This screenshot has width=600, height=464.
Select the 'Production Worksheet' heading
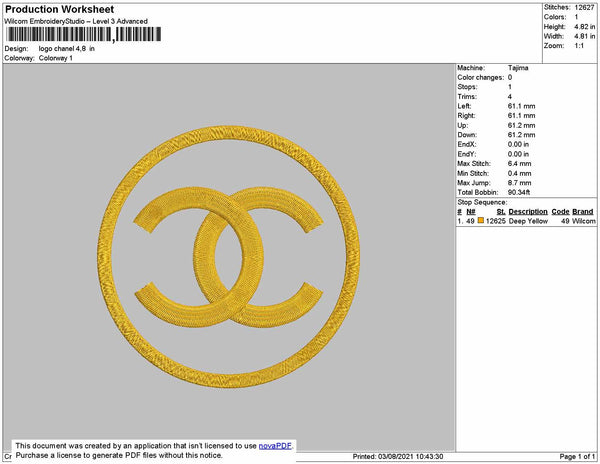tap(59, 10)
